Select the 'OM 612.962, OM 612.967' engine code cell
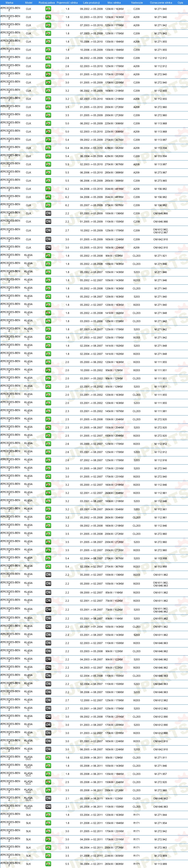This screenshot has width=188, height=868. [x=160, y=231]
